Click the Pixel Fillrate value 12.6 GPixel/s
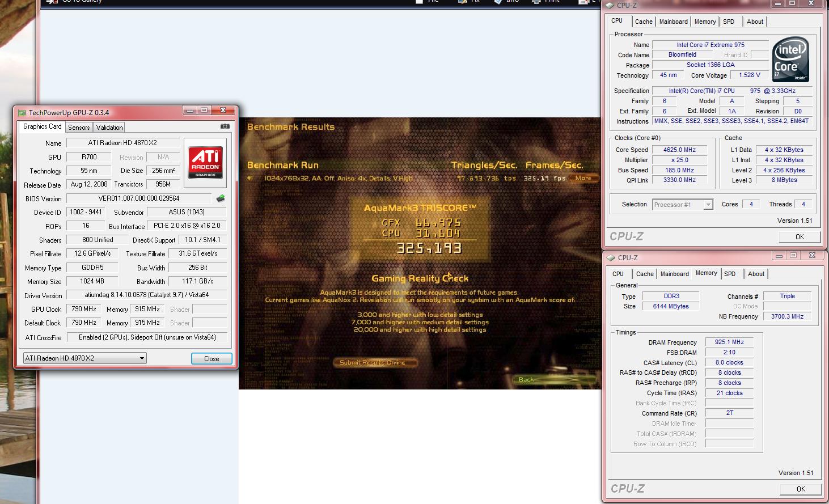 pos(92,253)
